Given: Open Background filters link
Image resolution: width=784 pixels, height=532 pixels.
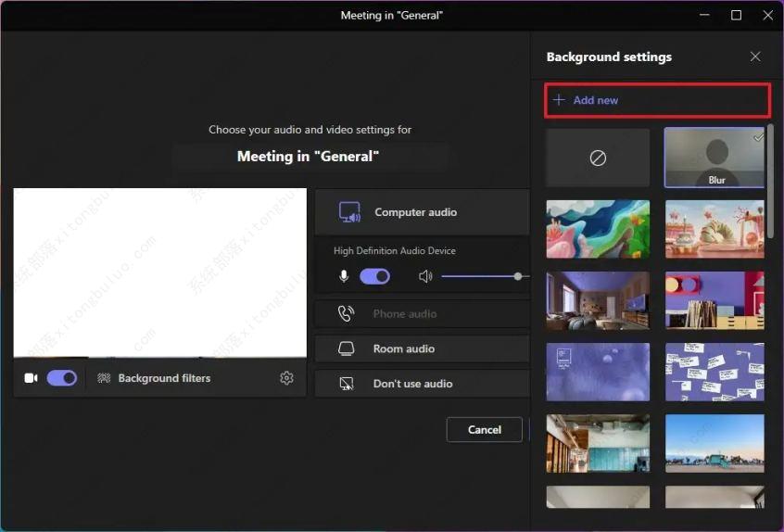Looking at the screenshot, I should coord(164,378).
